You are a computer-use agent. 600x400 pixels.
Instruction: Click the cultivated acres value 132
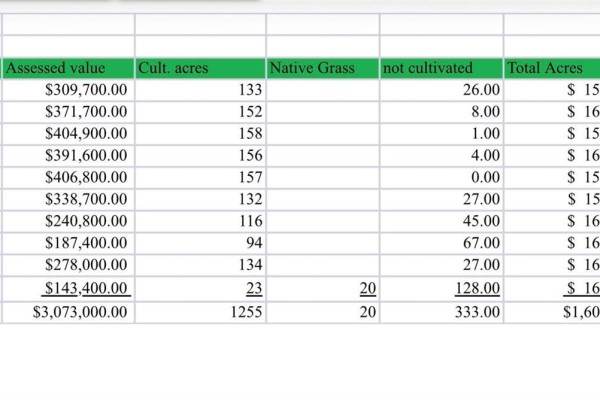201,199
